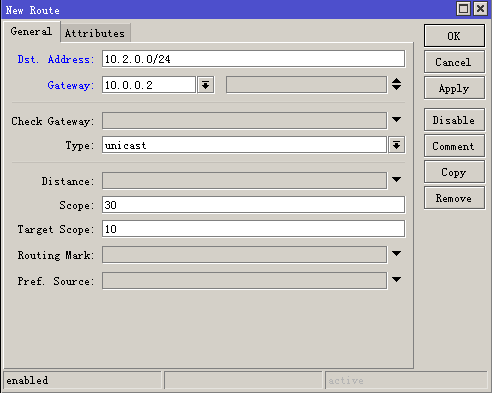The image size is (492, 393).
Task: Add a Comment to the route
Action: point(454,146)
